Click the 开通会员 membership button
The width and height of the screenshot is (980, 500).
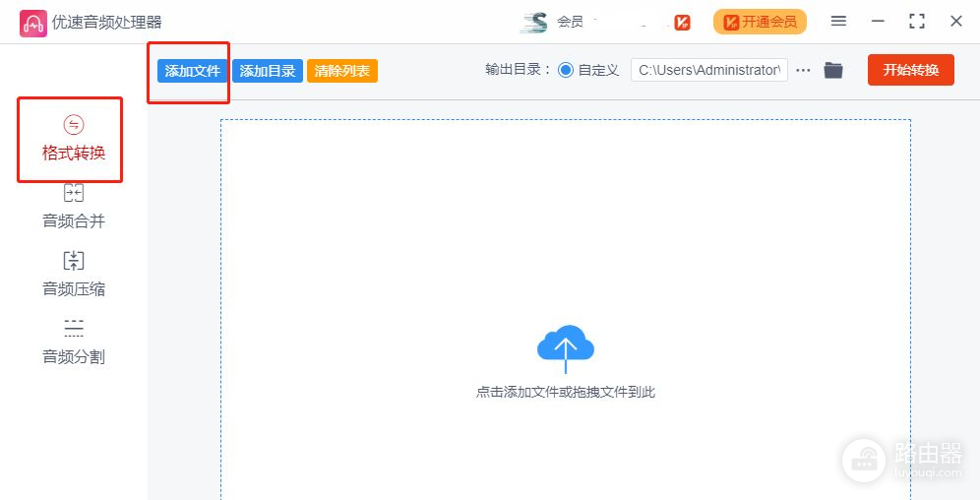pyautogui.click(x=760, y=22)
